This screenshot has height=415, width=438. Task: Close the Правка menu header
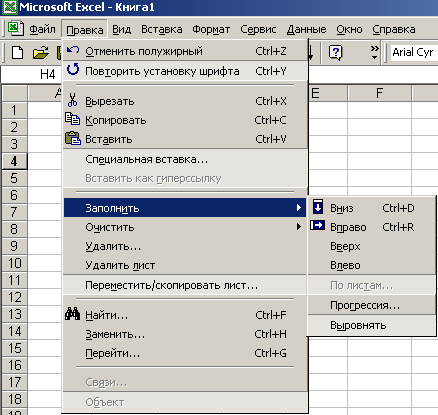click(85, 30)
